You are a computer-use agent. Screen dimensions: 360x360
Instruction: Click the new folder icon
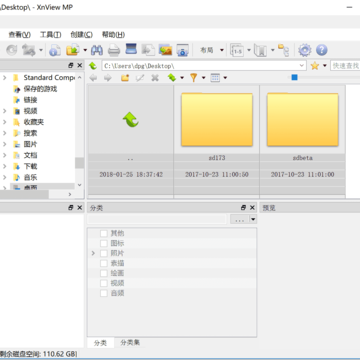(x=125, y=78)
